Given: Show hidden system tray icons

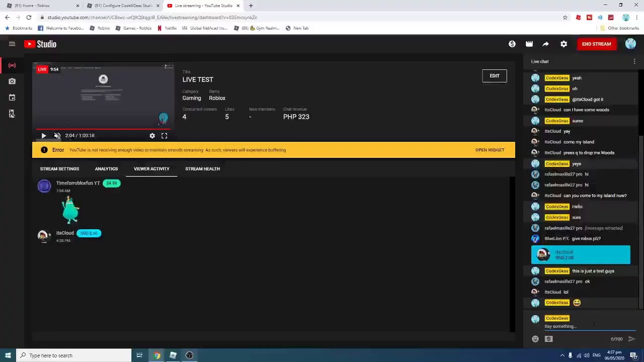Looking at the screenshot, I should coord(562,355).
